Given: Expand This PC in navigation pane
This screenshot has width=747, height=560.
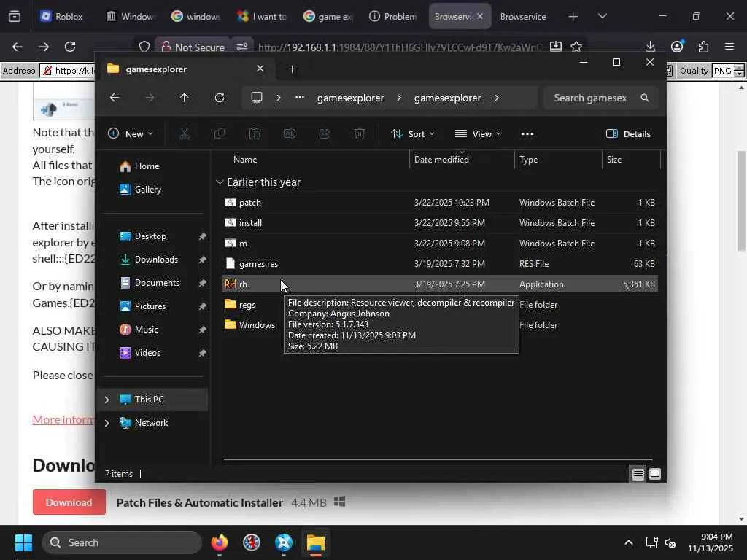Looking at the screenshot, I should [x=107, y=400].
